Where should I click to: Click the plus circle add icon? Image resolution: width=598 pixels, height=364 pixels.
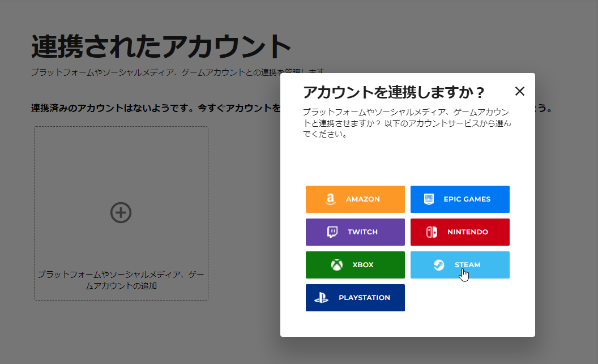(x=121, y=212)
